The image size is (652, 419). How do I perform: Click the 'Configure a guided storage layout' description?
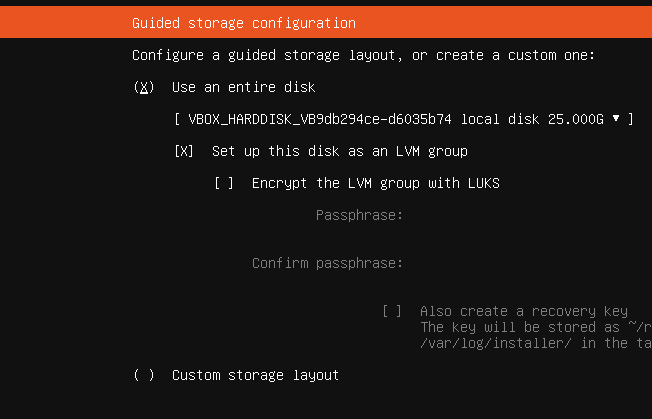(x=364, y=55)
